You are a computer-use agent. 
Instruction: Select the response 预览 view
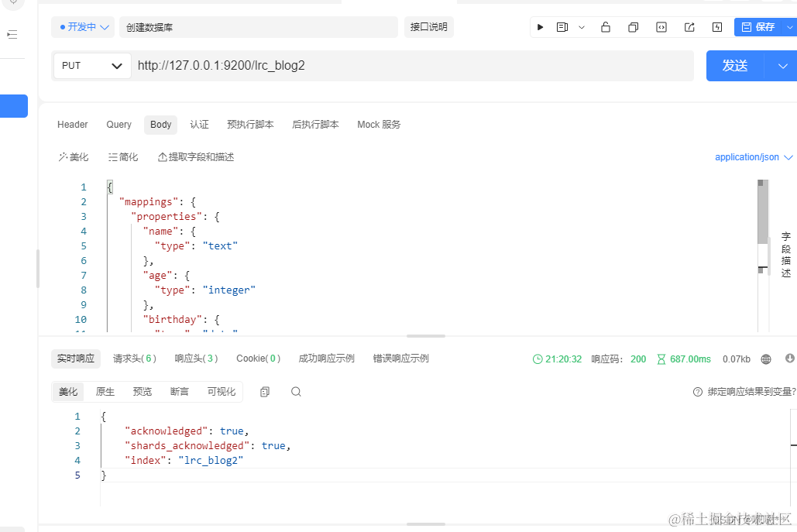[143, 392]
